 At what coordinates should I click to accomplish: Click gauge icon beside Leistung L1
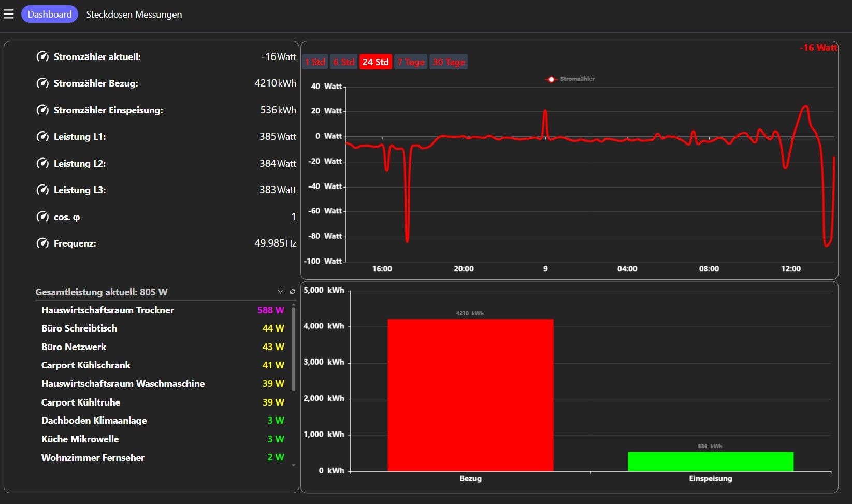(42, 136)
